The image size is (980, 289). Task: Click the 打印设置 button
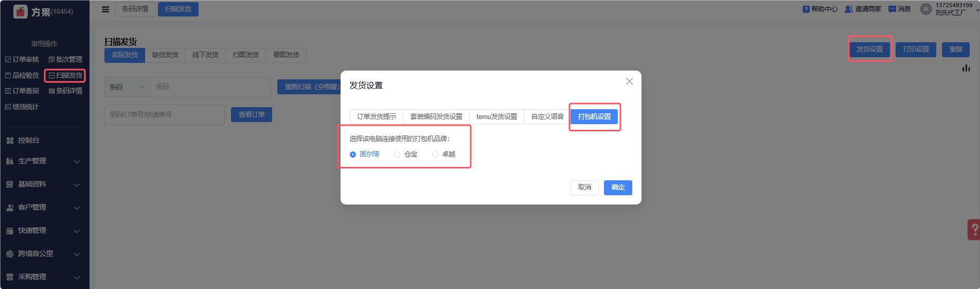coord(916,49)
